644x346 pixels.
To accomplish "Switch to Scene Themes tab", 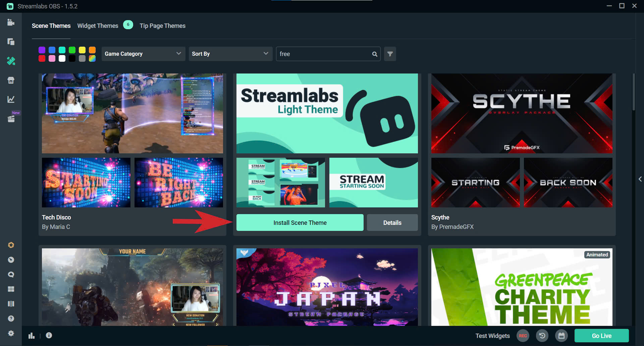I will (x=51, y=26).
